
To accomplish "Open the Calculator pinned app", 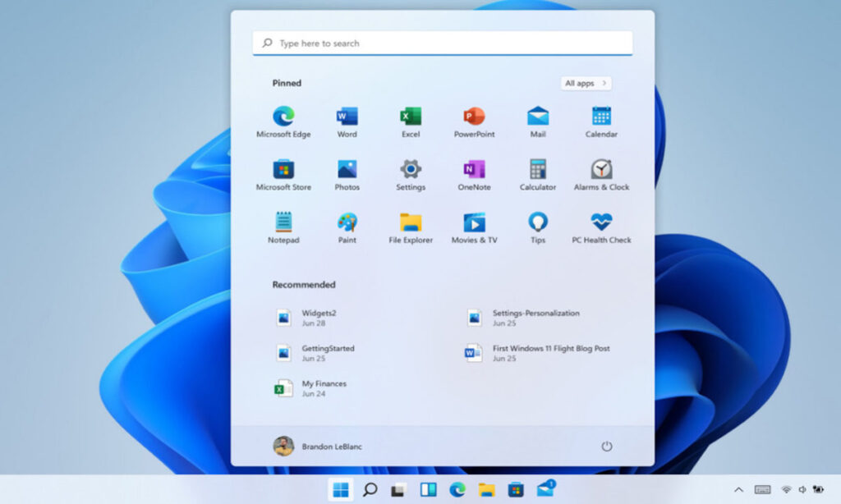I will click(538, 170).
